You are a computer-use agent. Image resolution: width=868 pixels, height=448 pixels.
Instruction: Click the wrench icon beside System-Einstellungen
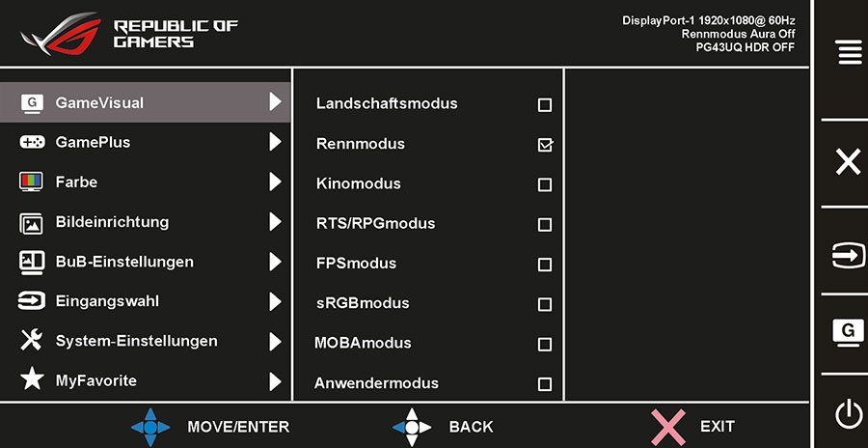[x=31, y=340]
